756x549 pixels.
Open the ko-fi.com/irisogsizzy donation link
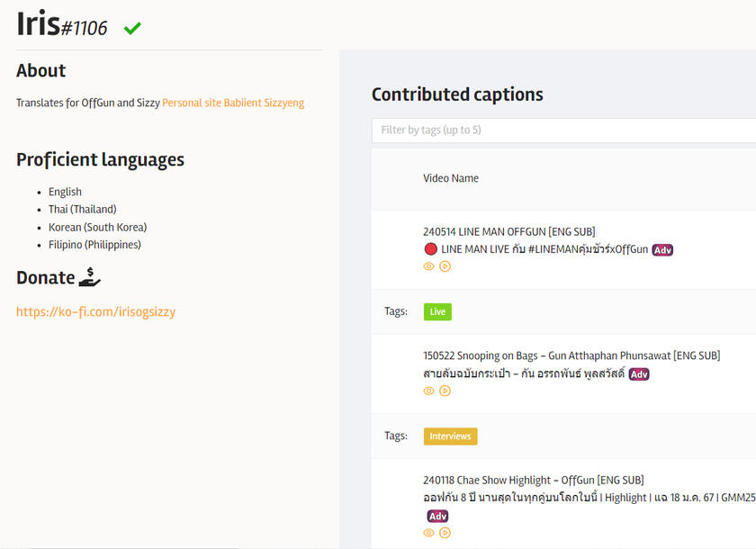click(95, 312)
